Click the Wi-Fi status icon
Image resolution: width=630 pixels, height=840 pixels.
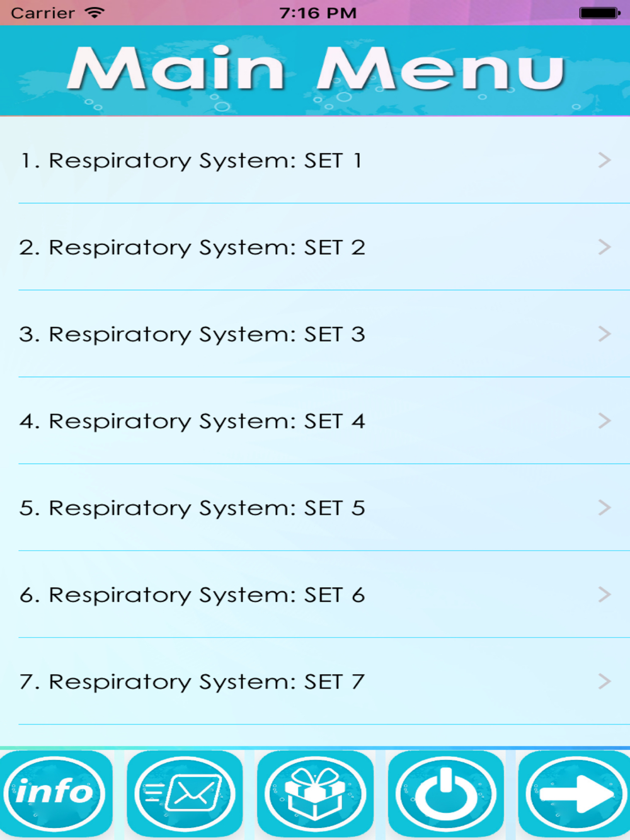(x=94, y=13)
